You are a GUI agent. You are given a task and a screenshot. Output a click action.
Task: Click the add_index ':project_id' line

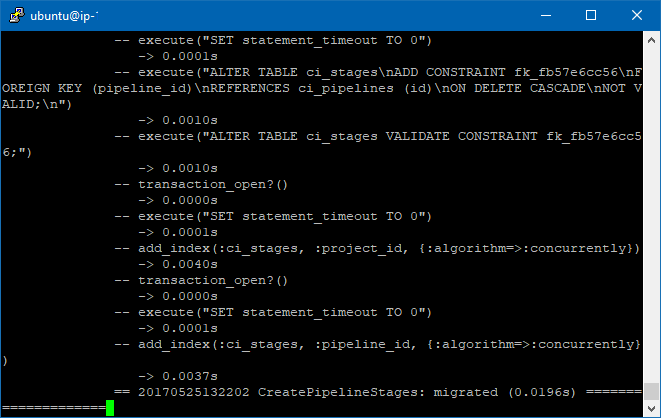[x=376, y=248]
